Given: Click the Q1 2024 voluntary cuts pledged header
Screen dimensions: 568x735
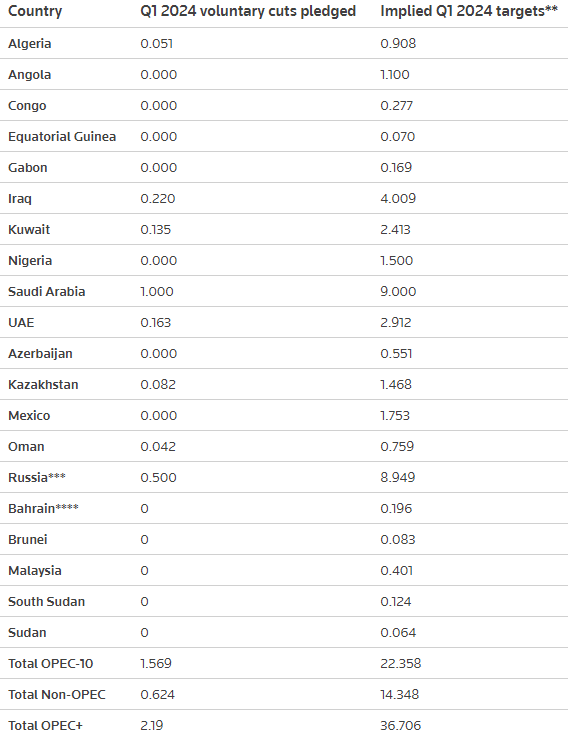Looking at the screenshot, I should point(248,11).
